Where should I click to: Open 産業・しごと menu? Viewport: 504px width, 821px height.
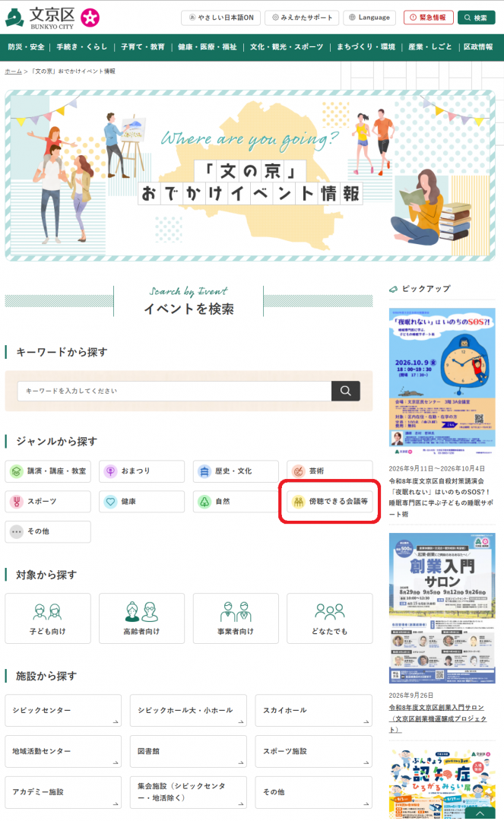(430, 47)
